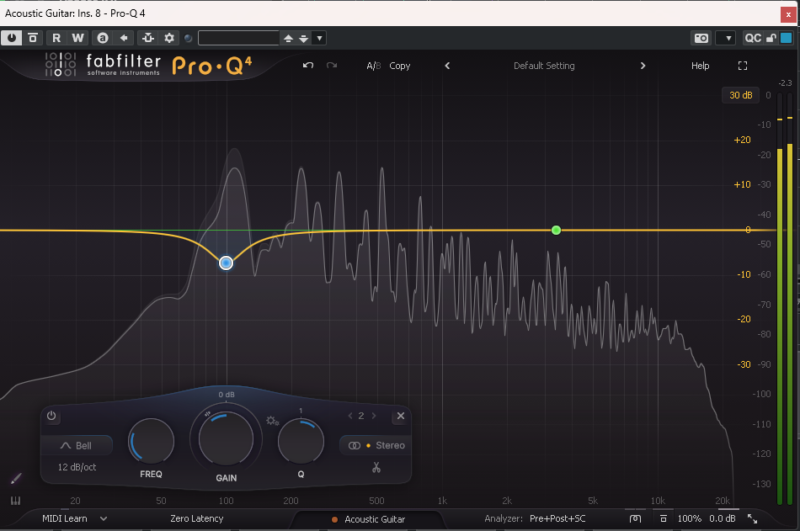Click the piano display icon at bottom left

pyautogui.click(x=16, y=500)
